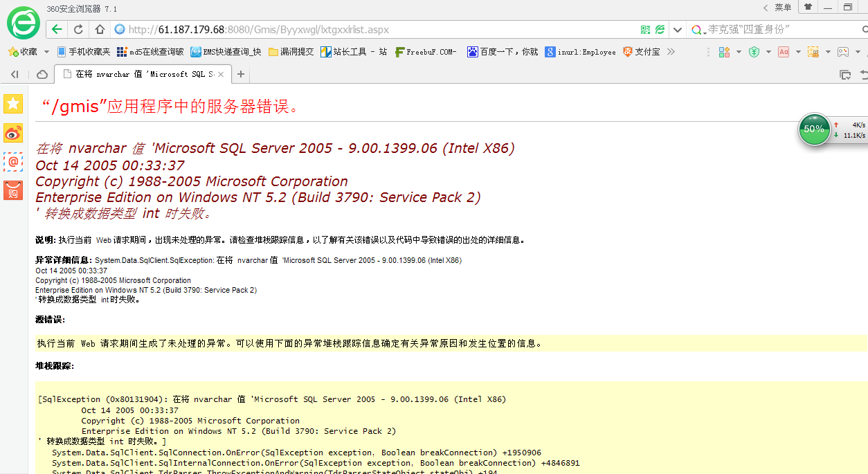The image size is (868, 474).
Task: Reload the page with the refresh icon
Action: tap(78, 30)
